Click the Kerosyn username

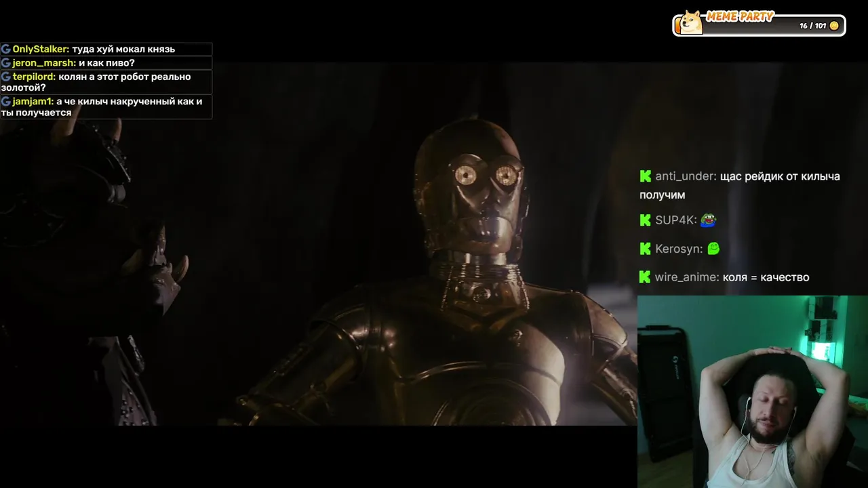pos(679,249)
